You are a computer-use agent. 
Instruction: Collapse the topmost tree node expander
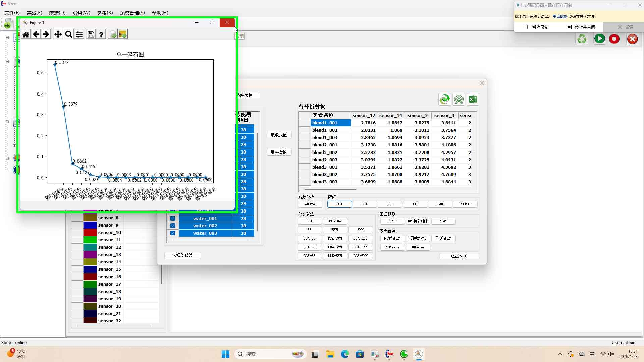(7, 37)
